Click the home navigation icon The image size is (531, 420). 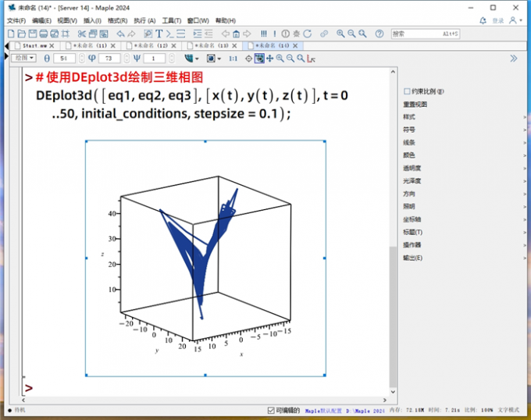coord(235,34)
